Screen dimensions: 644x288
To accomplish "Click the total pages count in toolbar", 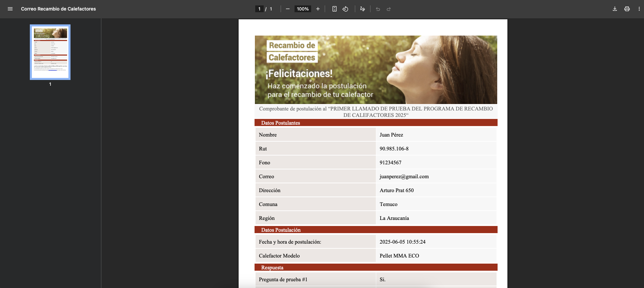I will click(x=271, y=9).
